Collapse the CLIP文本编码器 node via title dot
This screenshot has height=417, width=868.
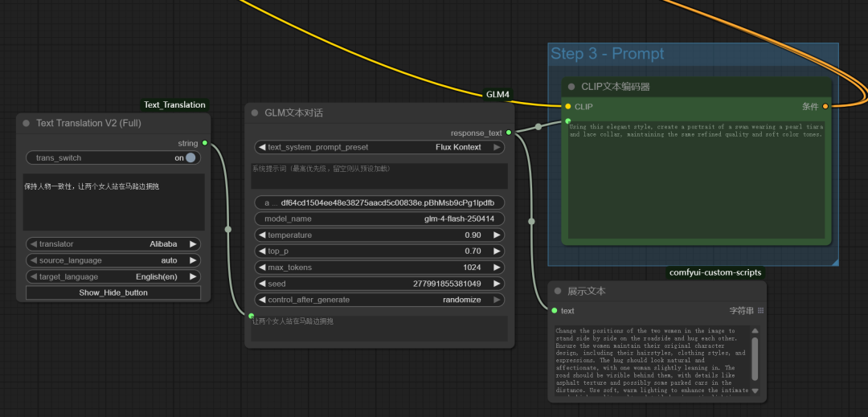point(571,87)
